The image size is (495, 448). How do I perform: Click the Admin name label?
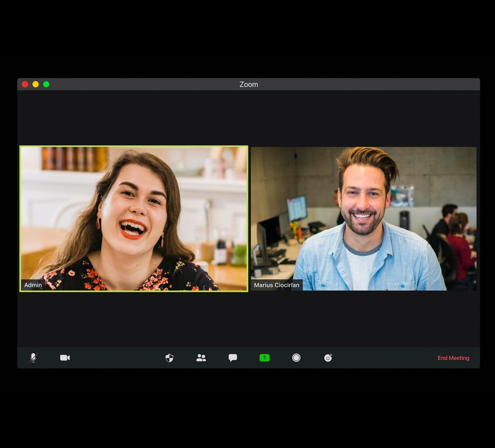tap(33, 285)
